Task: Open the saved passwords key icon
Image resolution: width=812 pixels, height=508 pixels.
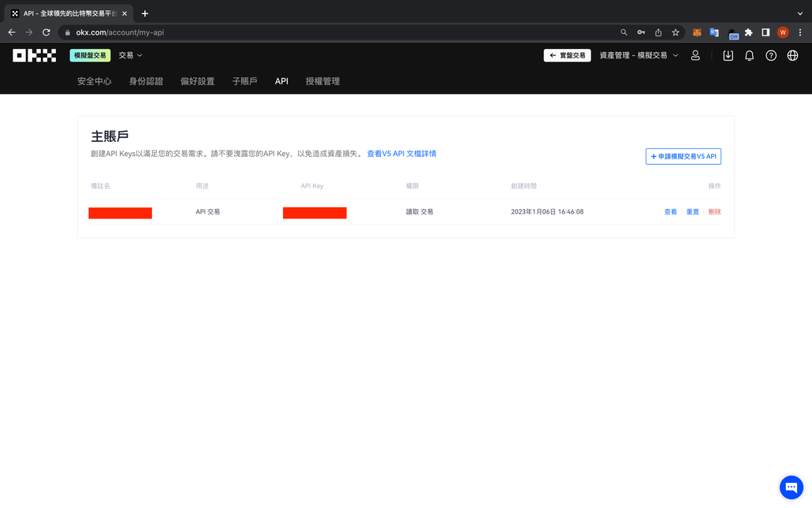Action: (641, 32)
